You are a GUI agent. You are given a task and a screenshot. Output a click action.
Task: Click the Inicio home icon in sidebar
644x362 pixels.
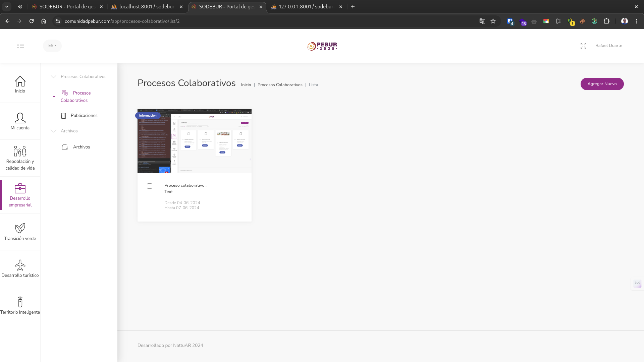20,81
